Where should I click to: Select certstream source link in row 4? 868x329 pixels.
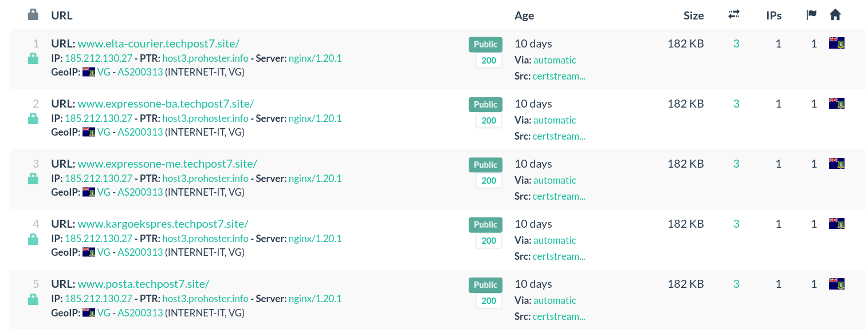point(559,256)
